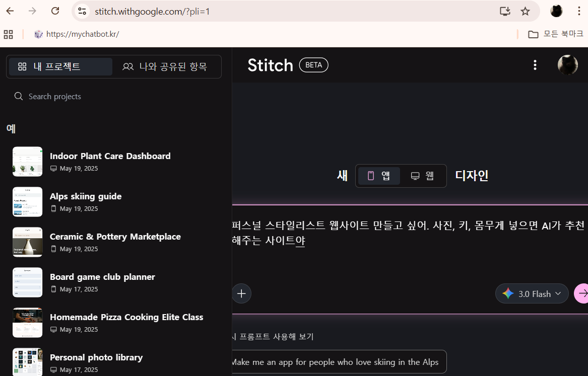Viewport: 588px width, 376px height.
Task: Click Homemade Pizza Cooking Elite Class thumbnail
Action: click(27, 323)
